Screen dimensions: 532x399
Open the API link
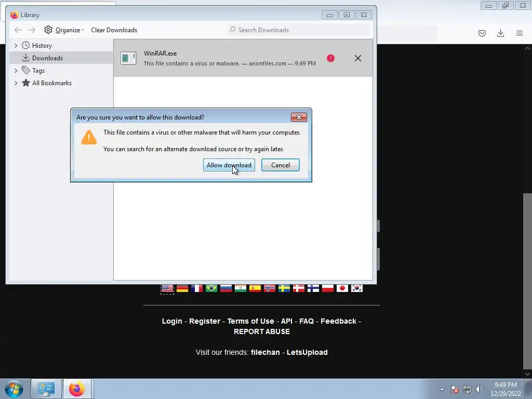coord(287,321)
